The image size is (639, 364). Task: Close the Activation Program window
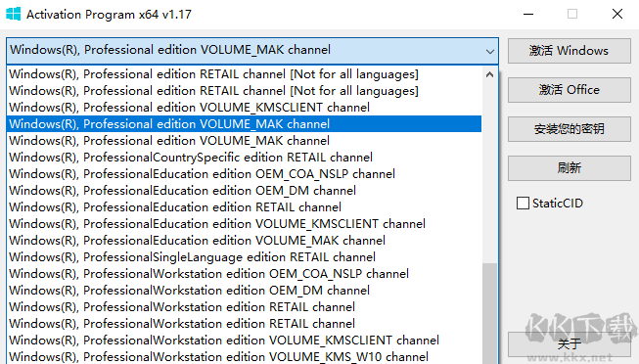(617, 15)
